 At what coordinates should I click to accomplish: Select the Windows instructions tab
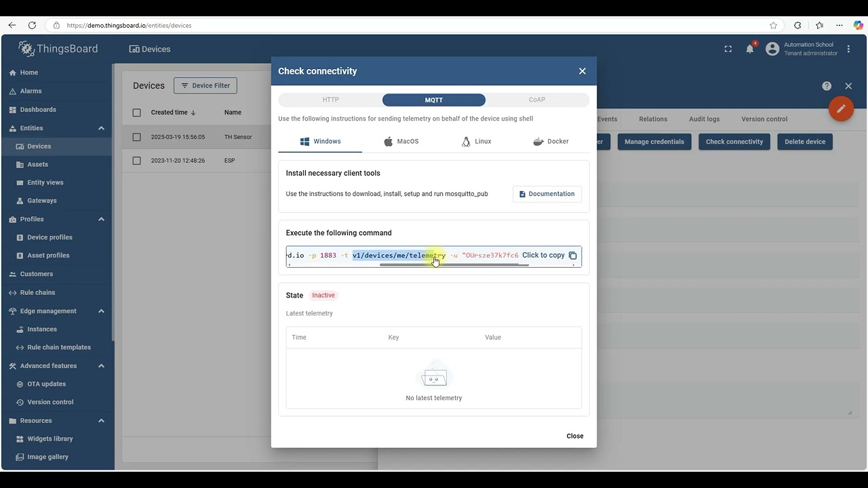pos(320,142)
